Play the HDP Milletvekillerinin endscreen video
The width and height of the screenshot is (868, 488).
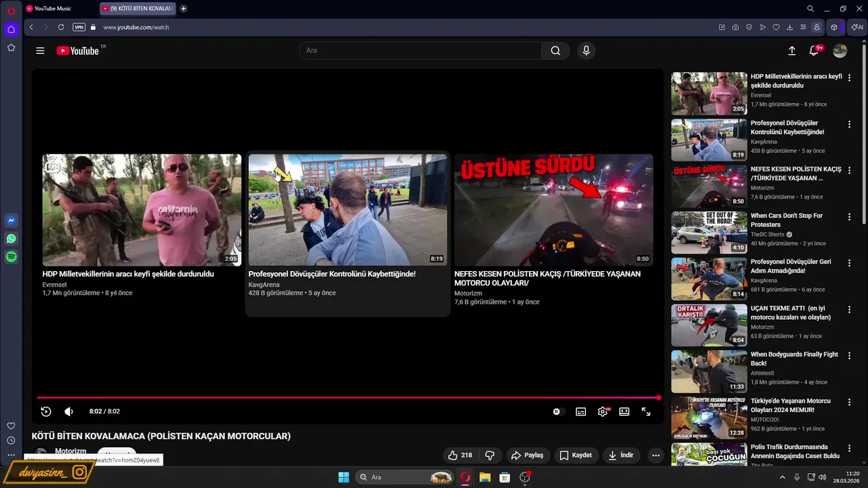pos(142,210)
